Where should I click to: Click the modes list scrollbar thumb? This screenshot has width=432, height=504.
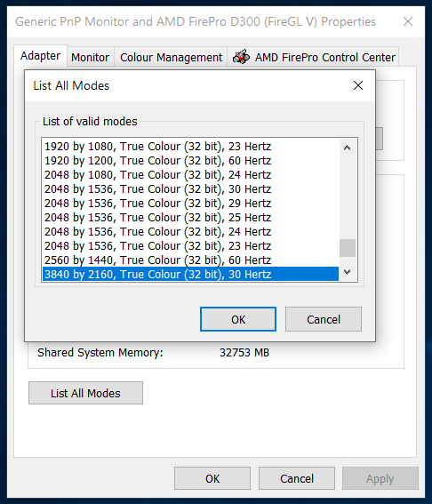[x=348, y=248]
